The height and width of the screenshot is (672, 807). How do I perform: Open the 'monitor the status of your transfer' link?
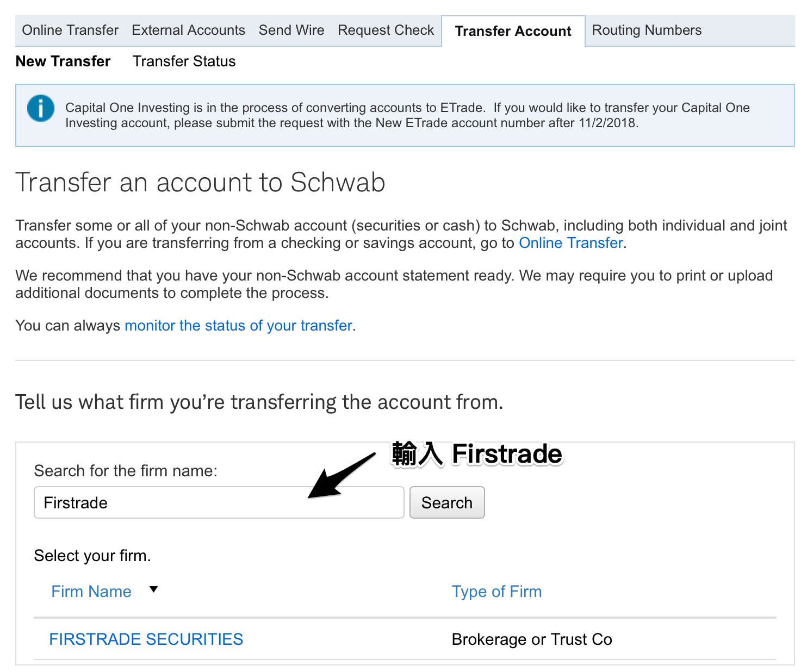tap(238, 326)
